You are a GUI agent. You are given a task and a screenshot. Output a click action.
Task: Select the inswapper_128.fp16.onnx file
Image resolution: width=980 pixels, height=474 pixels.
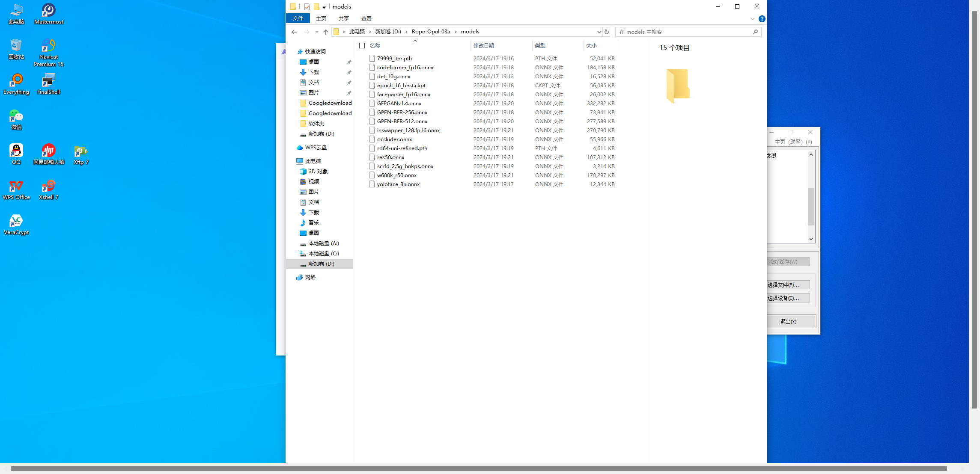(x=408, y=130)
